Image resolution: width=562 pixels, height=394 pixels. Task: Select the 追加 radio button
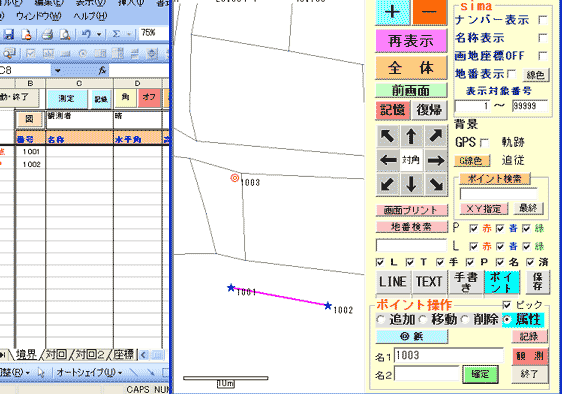click(381, 319)
